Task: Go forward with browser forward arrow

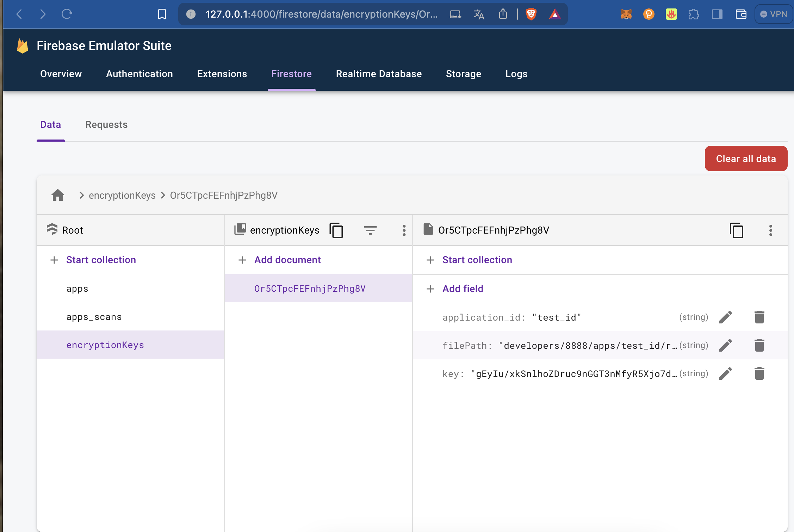Action: [x=43, y=14]
